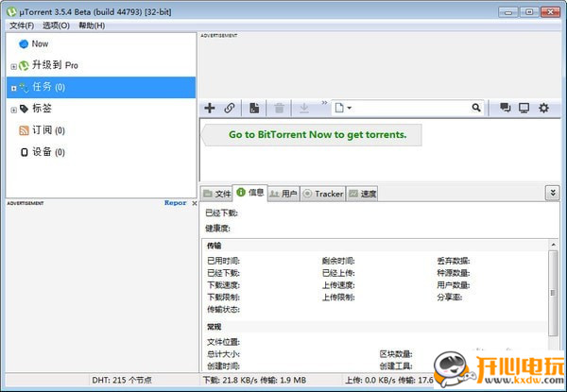Click the 上传: 0.0 KB/s status entry

389,380
